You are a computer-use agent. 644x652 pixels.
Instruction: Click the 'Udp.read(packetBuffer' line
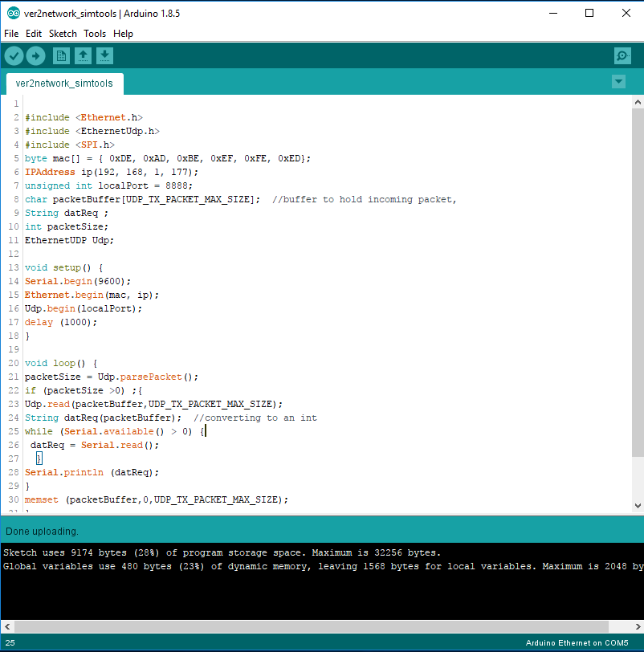tap(153, 404)
